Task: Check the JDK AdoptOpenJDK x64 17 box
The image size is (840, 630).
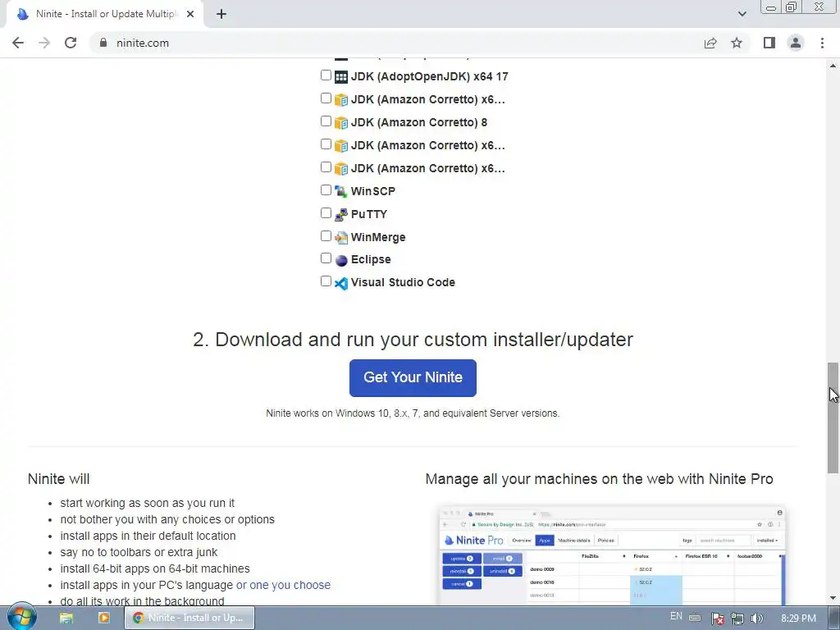Action: (326, 75)
